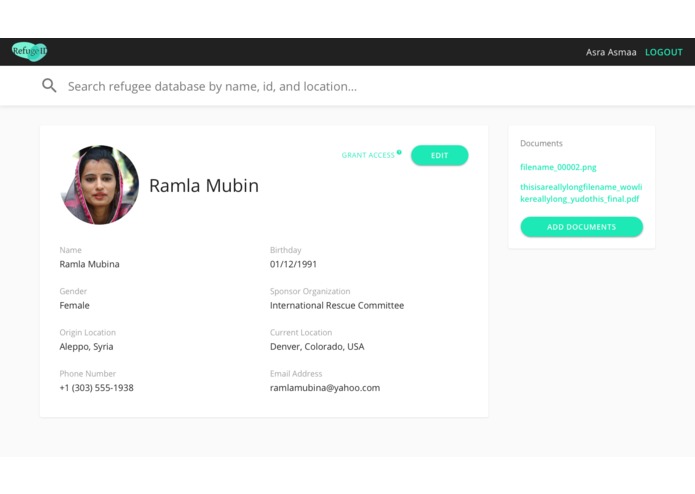Click the Gender field label
The image size is (695, 494).
[x=73, y=291]
